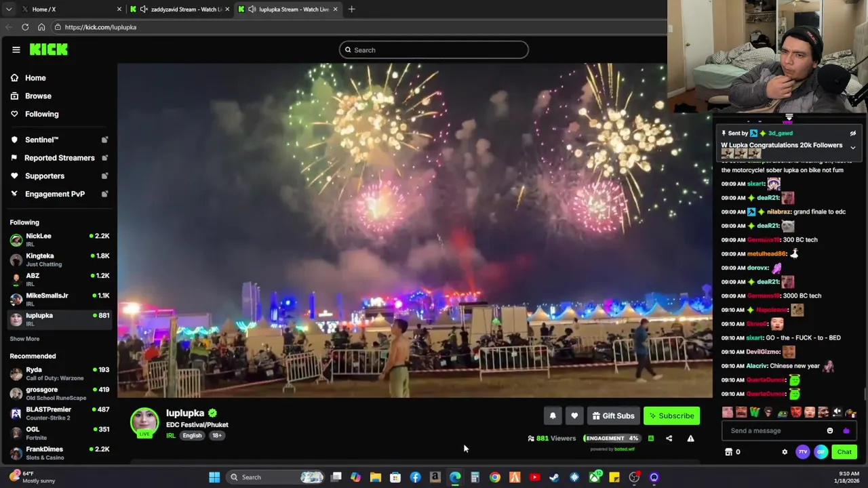Open recommended channel FrankDimes
The height and width of the screenshot is (488, 868).
tap(60, 453)
